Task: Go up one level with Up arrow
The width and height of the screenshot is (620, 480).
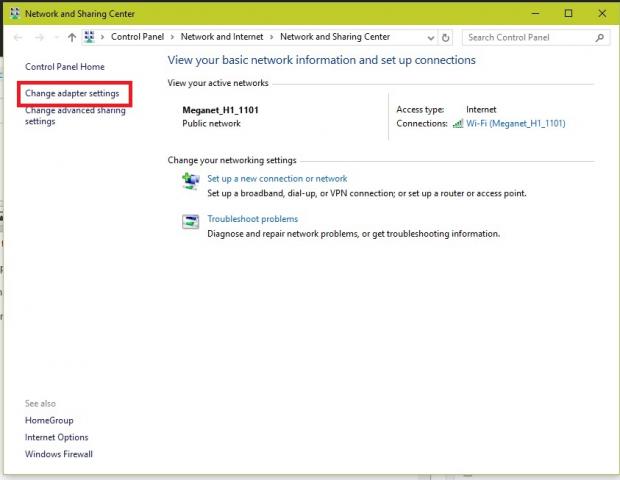Action: 71,38
